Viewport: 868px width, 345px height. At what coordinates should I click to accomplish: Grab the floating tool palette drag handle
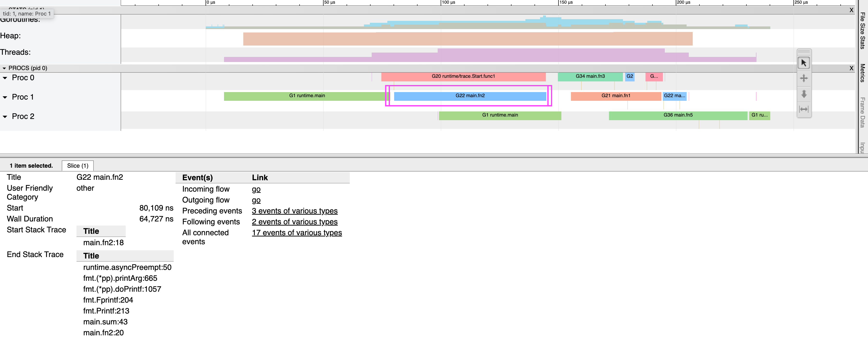point(804,52)
